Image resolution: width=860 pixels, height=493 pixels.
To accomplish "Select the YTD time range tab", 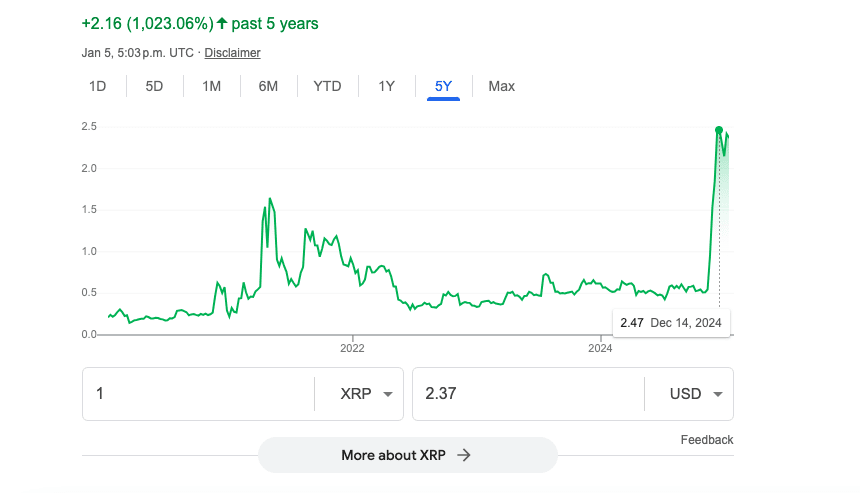I will tap(327, 86).
